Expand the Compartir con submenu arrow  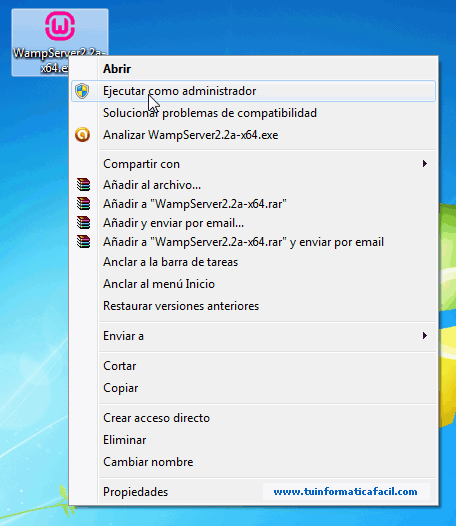[x=425, y=164]
